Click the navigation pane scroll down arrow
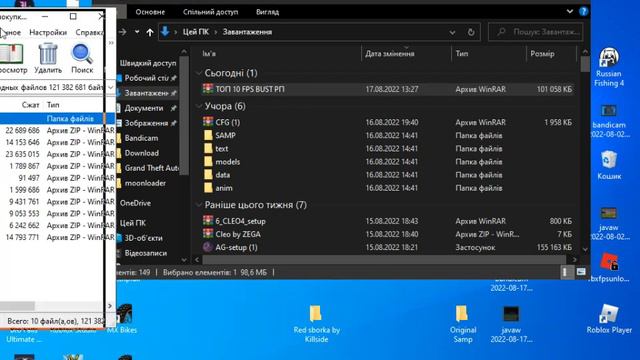Viewport: 640px width, 360px height. [184, 259]
